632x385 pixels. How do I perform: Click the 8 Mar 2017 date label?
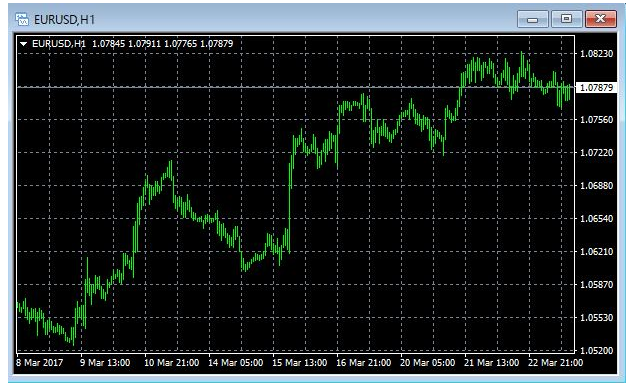coord(40,363)
